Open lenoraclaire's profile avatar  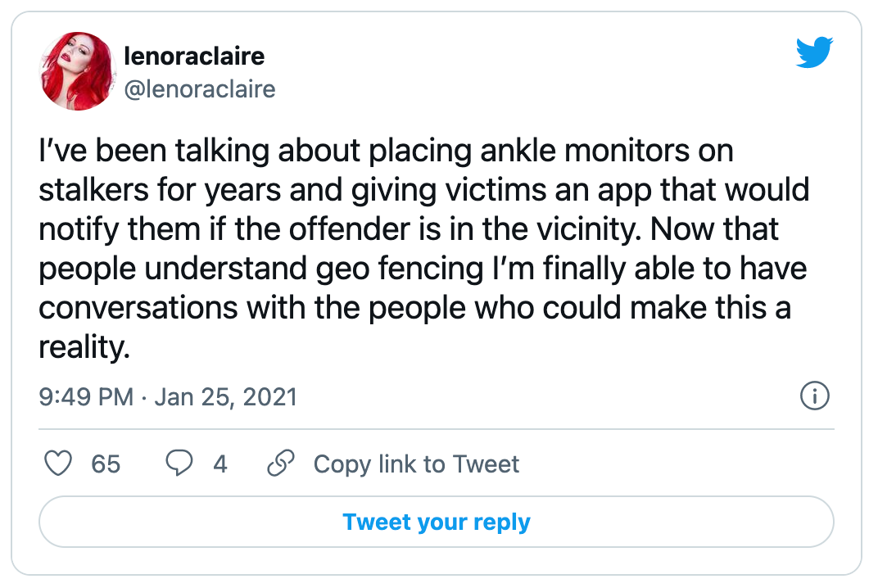[x=77, y=71]
